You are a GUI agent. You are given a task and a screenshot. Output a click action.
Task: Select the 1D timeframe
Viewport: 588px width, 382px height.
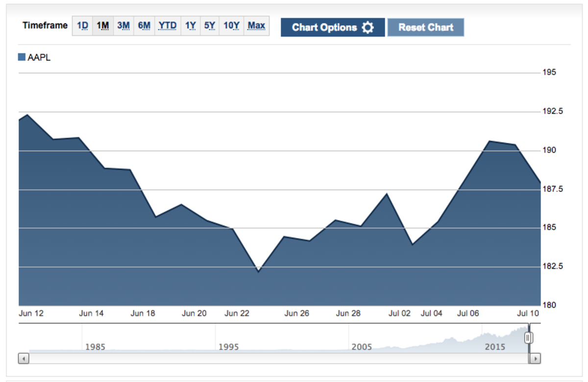83,26
